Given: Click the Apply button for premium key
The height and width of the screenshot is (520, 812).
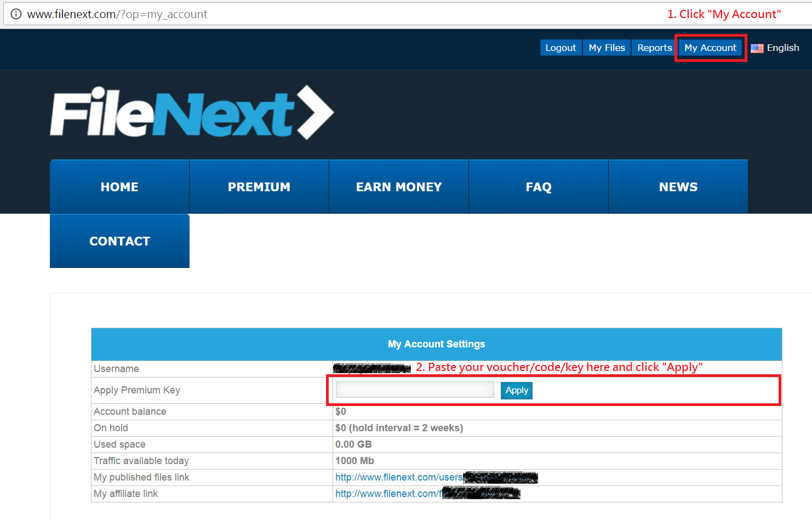Looking at the screenshot, I should [x=517, y=390].
